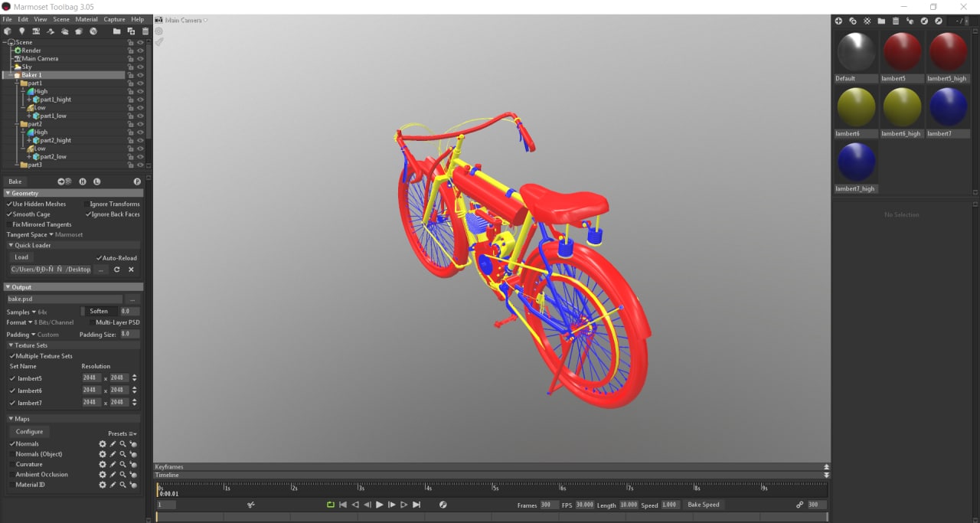Open the Capture menu

(x=114, y=19)
